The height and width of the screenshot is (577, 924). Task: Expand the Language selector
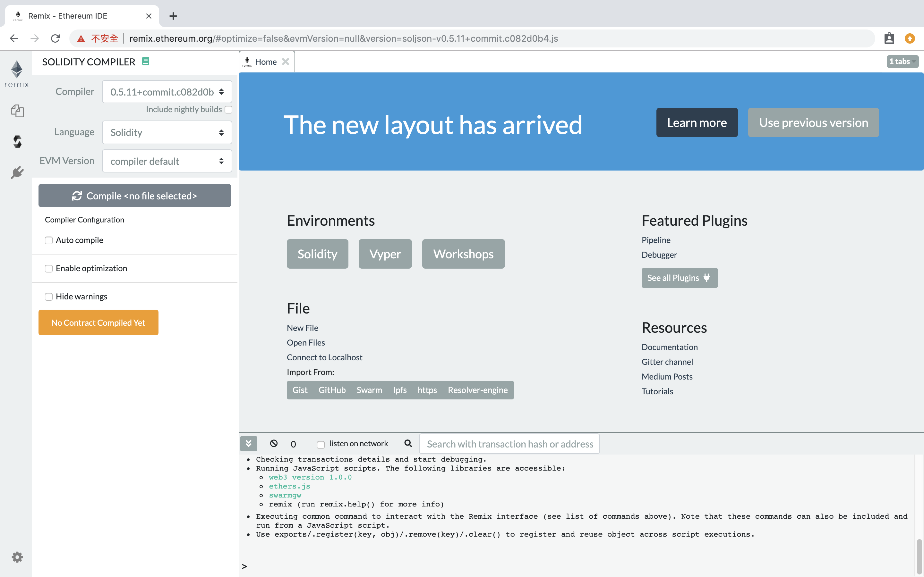167,132
